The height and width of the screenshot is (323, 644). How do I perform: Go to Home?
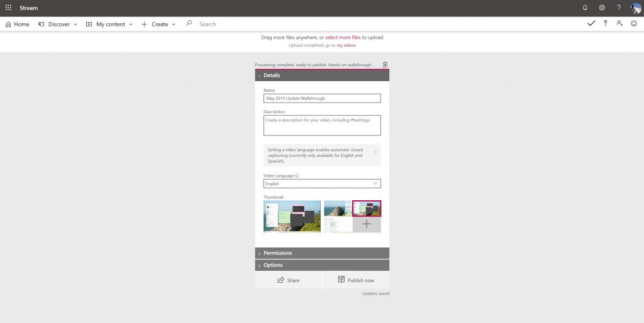(x=17, y=25)
